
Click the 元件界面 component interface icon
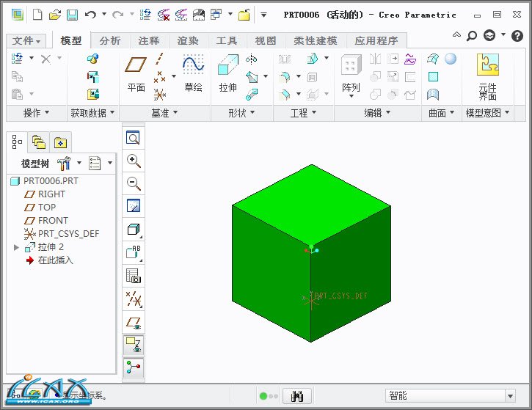click(487, 75)
